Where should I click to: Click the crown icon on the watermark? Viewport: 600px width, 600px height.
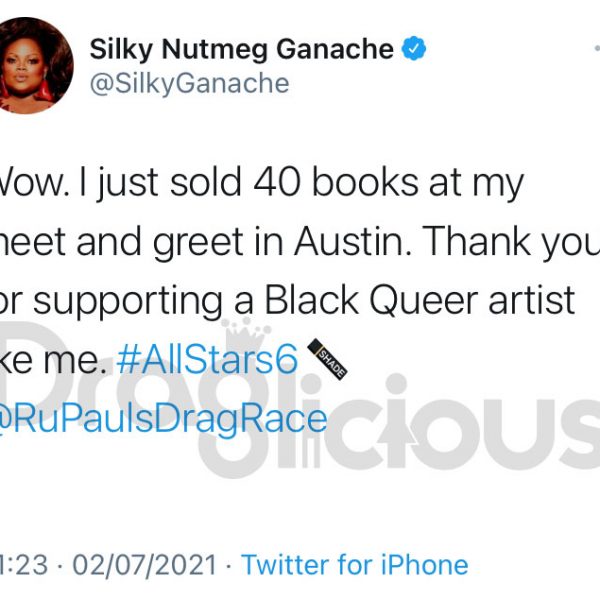(x=246, y=334)
